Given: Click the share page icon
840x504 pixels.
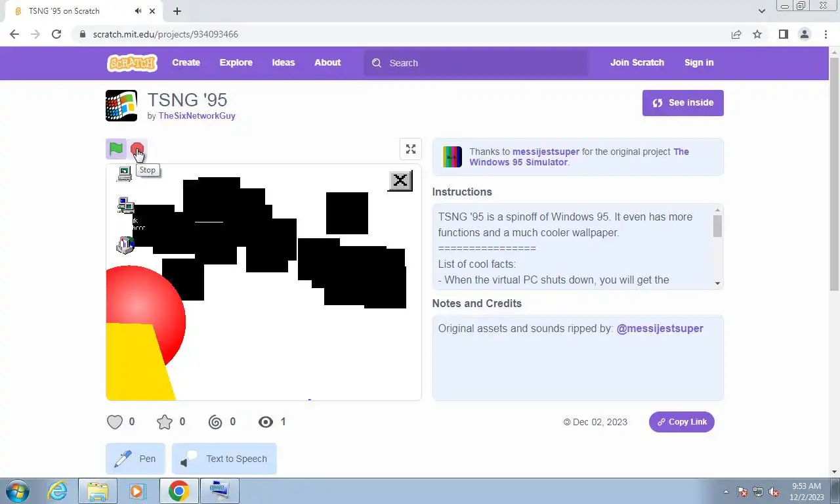Looking at the screenshot, I should 736,34.
